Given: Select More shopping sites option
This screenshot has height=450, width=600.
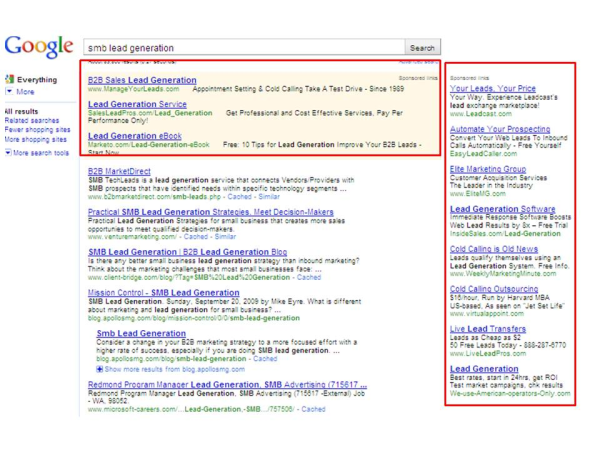Looking at the screenshot, I should coord(36,139).
